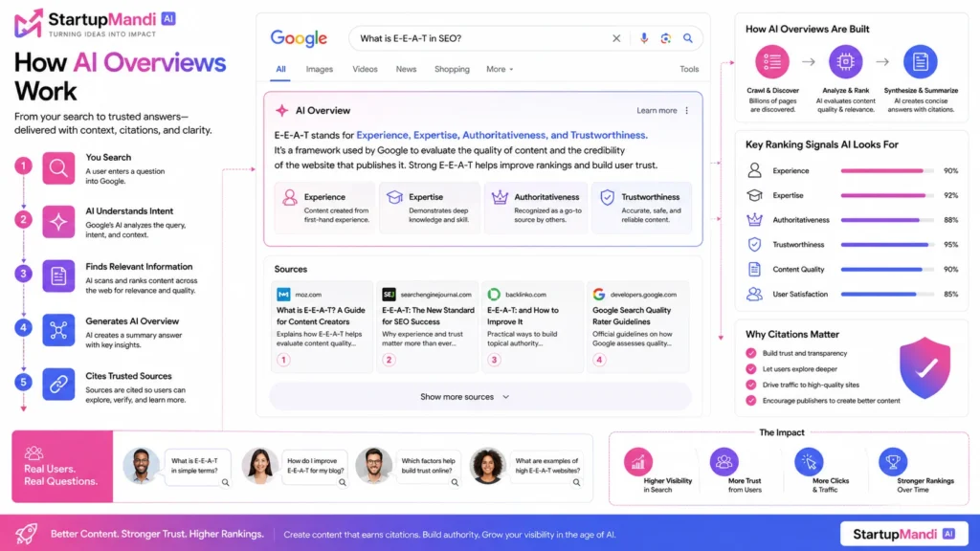Open 'What is E-E-A-T? A Guide' source
Image resolution: width=980 pixels, height=551 pixels.
[322, 327]
